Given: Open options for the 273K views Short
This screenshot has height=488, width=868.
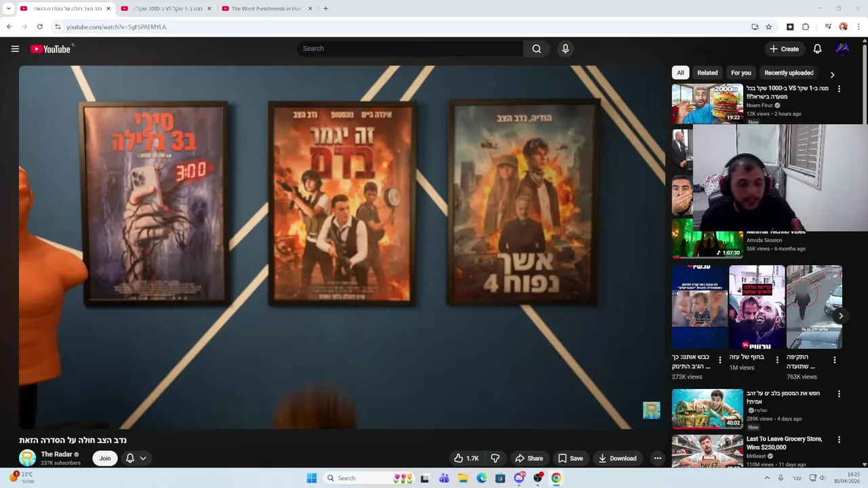Looking at the screenshot, I should [x=720, y=360].
